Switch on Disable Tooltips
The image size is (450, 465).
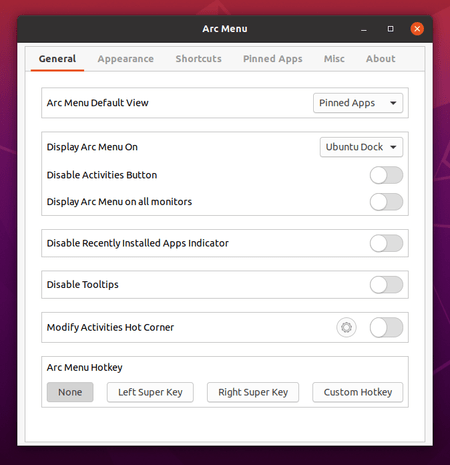[x=386, y=285]
